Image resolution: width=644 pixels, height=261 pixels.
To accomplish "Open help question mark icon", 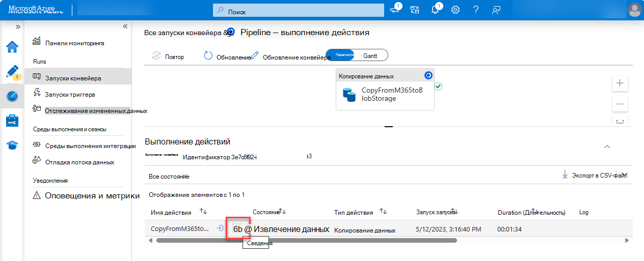I will coord(475,10).
